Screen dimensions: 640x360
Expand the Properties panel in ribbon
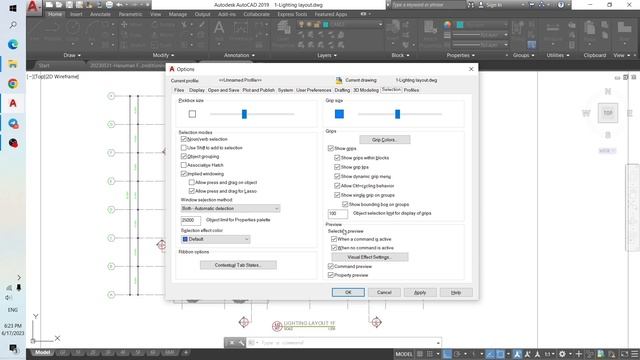click(x=460, y=55)
